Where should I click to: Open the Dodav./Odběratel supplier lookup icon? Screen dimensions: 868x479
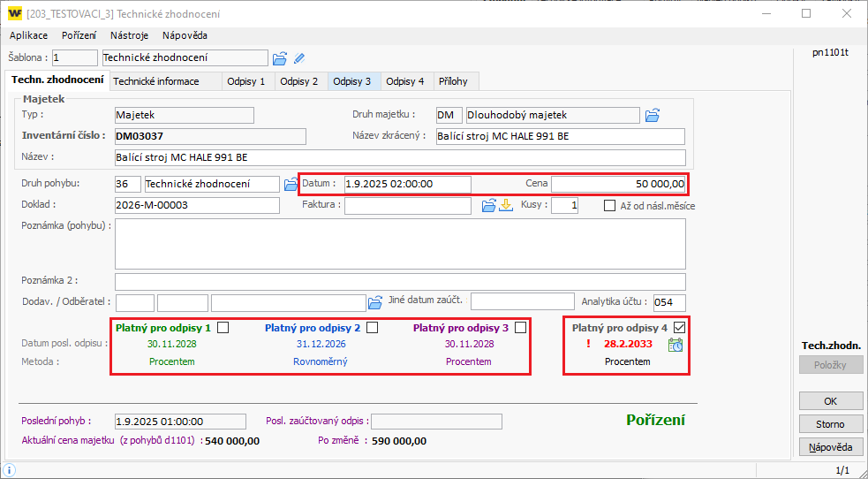[x=374, y=301]
